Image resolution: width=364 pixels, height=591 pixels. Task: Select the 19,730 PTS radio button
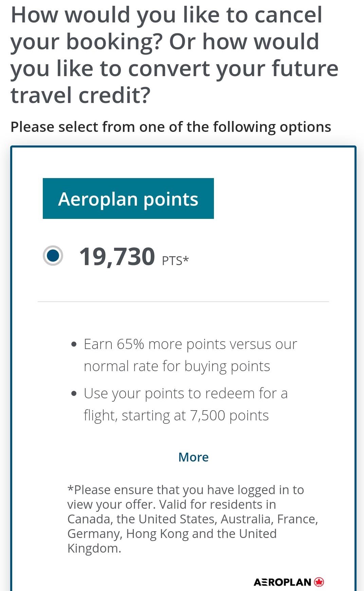[53, 256]
